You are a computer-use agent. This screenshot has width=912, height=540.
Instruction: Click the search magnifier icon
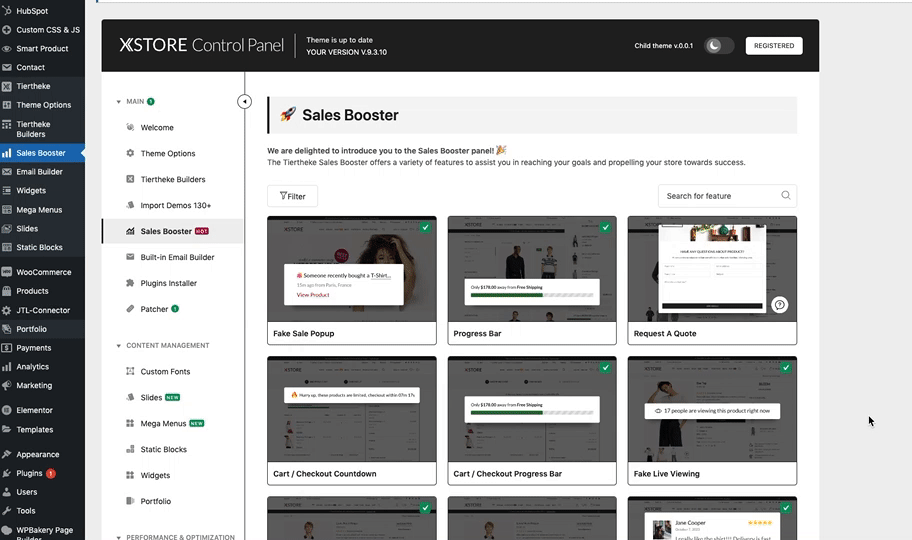(786, 196)
